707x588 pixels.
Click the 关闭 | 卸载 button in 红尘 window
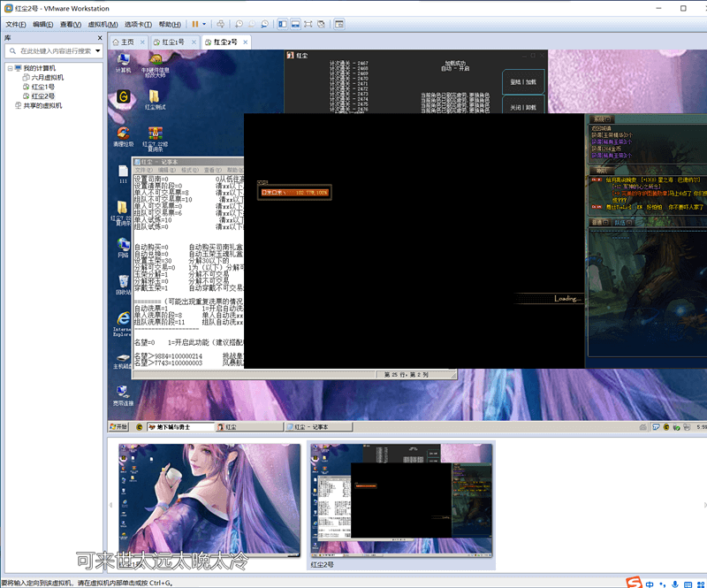523,107
